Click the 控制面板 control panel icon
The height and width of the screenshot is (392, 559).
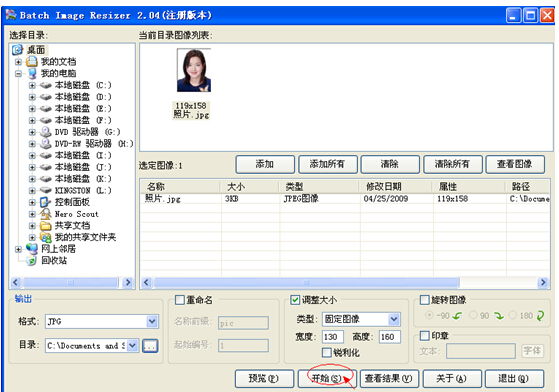[x=46, y=202]
